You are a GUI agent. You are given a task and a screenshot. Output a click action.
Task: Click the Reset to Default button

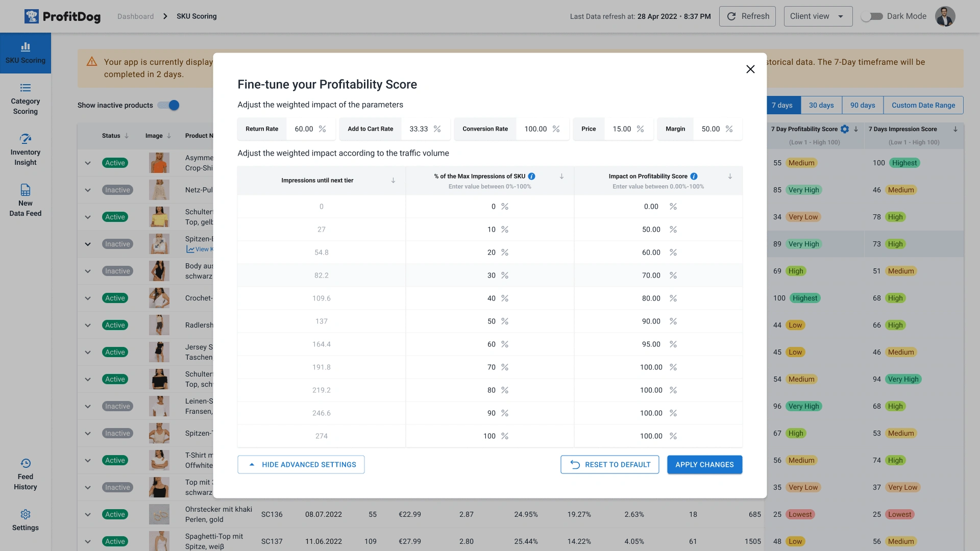[609, 464]
